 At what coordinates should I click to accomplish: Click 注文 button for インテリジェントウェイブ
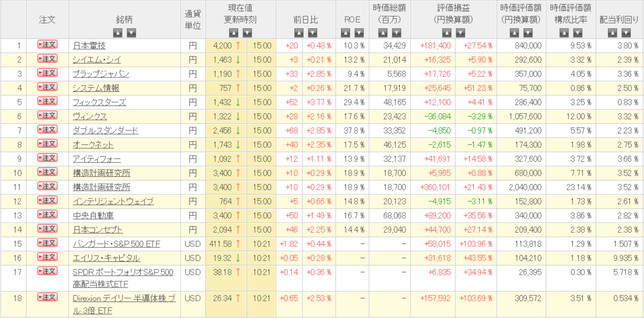pos(47,200)
